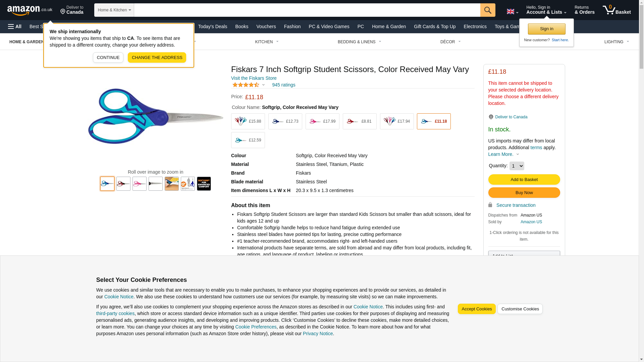
Task: Expand the Home & Kitchen search category dropdown
Action: pos(114,10)
